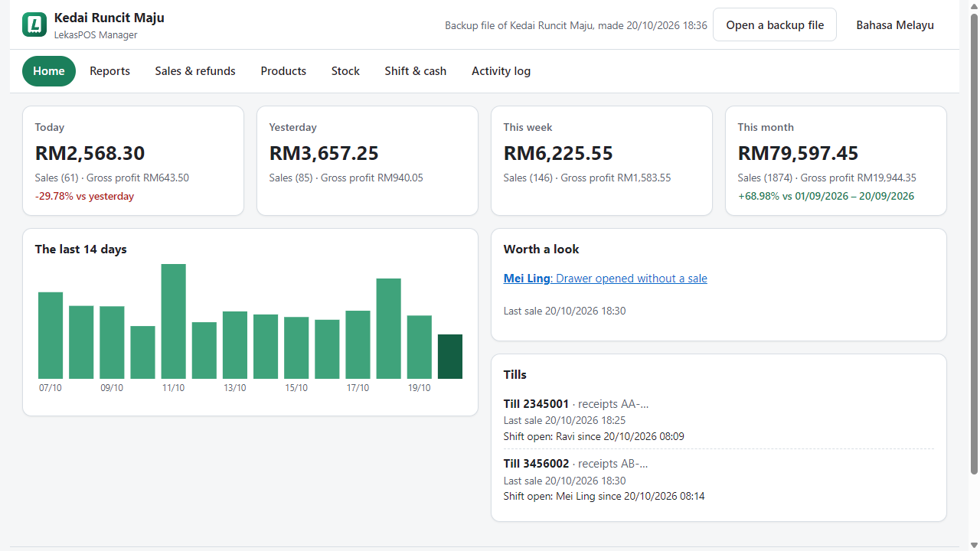Go to Sales & refunds tab

click(195, 71)
